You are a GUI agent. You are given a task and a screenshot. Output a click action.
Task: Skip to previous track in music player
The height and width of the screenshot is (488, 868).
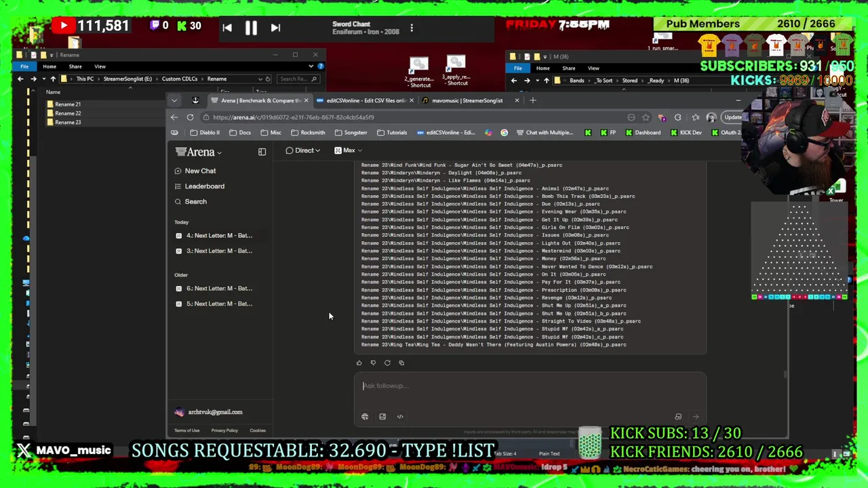[227, 28]
